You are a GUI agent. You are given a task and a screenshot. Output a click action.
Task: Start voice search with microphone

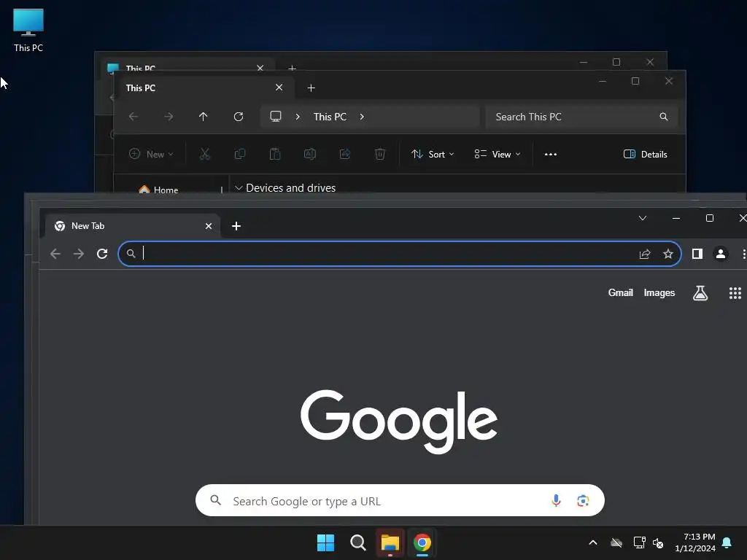tap(556, 500)
